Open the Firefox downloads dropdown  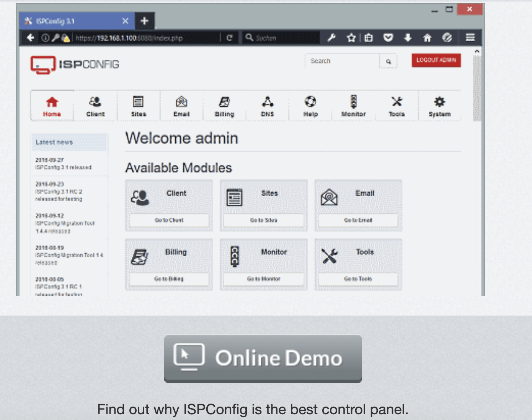pyautogui.click(x=408, y=37)
